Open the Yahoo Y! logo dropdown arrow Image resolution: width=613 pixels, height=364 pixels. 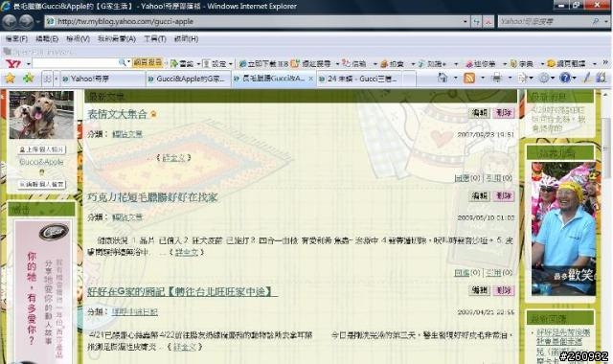[28, 64]
